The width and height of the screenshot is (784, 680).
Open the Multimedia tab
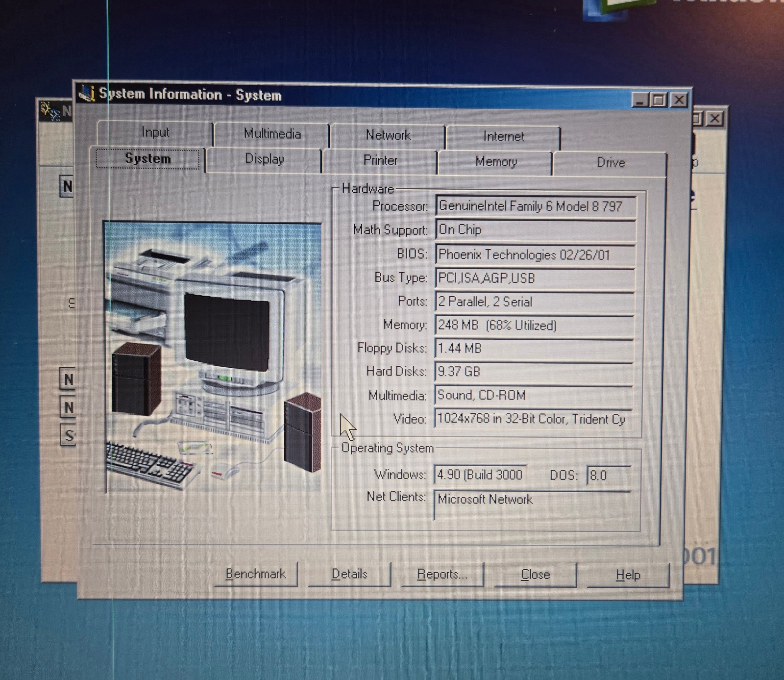[x=272, y=134]
